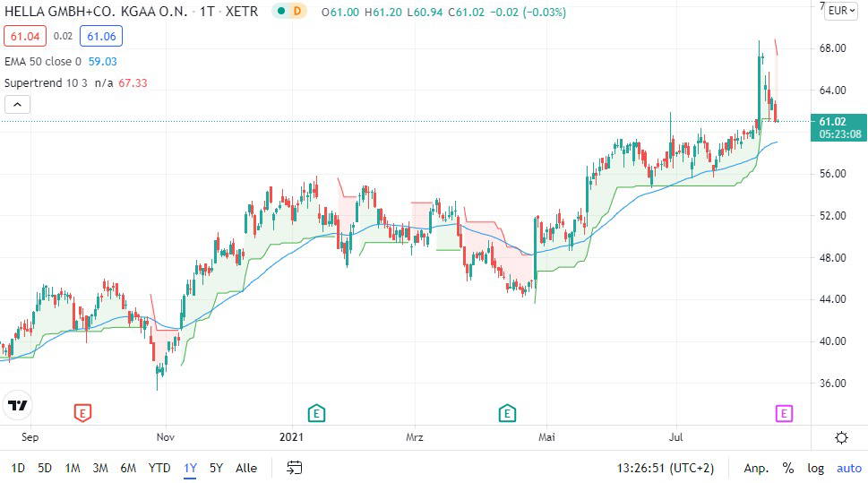Image resolution: width=868 pixels, height=483 pixels.
Task: Click the 36.00 price axis label
Action: coord(832,384)
